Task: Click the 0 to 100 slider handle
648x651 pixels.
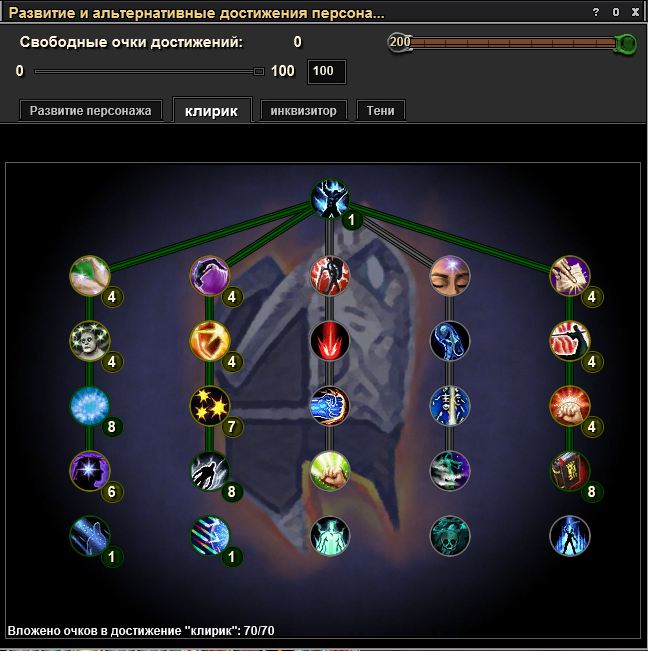Action: (x=259, y=71)
